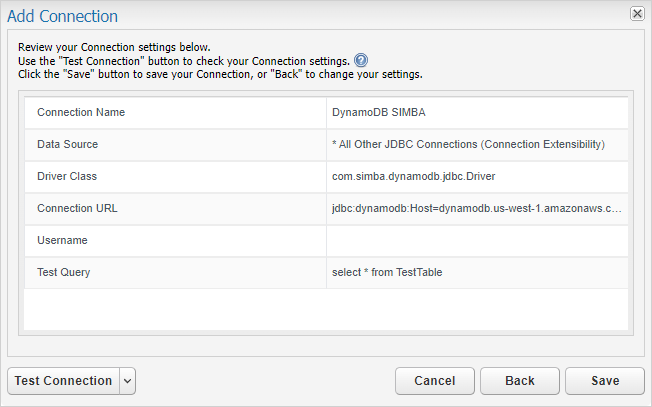Click the Connection URL label cell

(175, 209)
